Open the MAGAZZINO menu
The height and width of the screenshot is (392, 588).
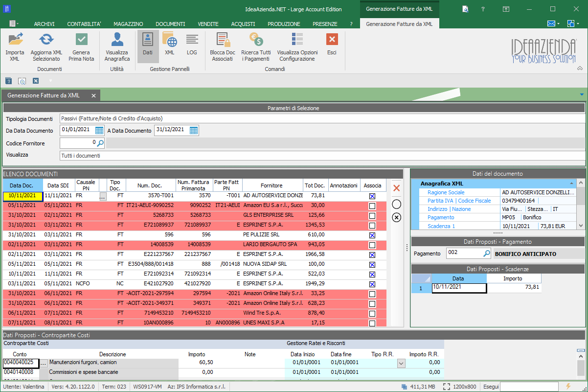[x=128, y=24]
